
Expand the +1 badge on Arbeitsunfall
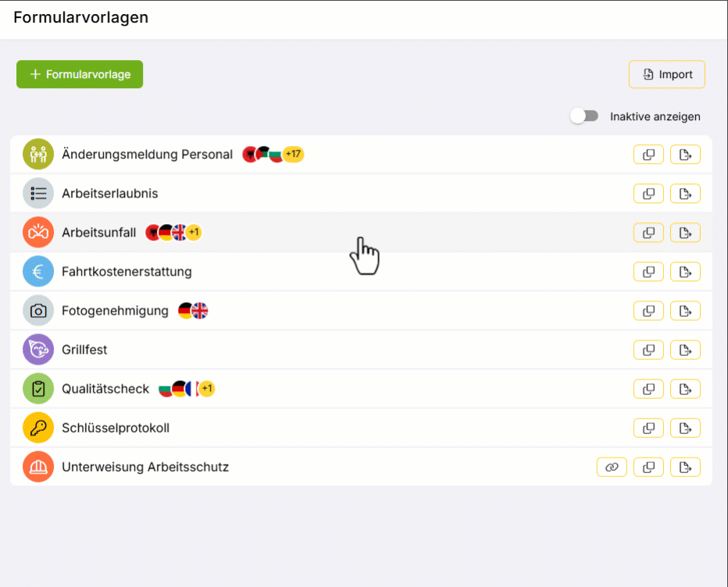click(194, 233)
